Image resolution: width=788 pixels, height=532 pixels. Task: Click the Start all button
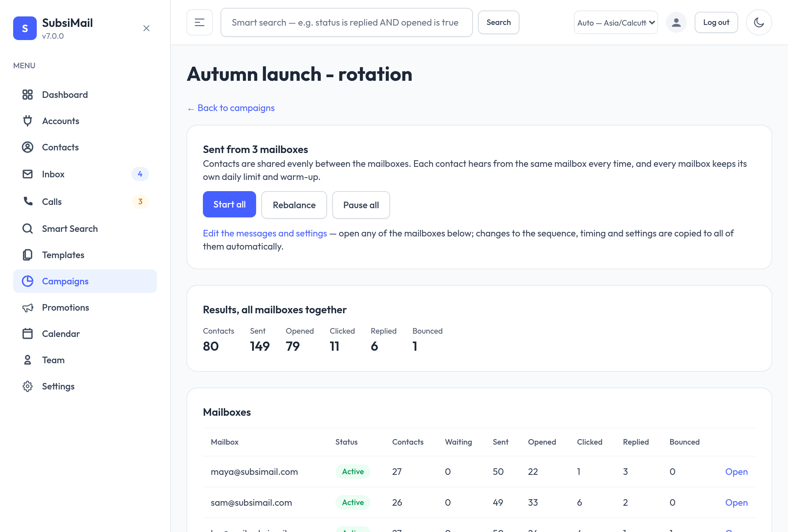(x=229, y=204)
